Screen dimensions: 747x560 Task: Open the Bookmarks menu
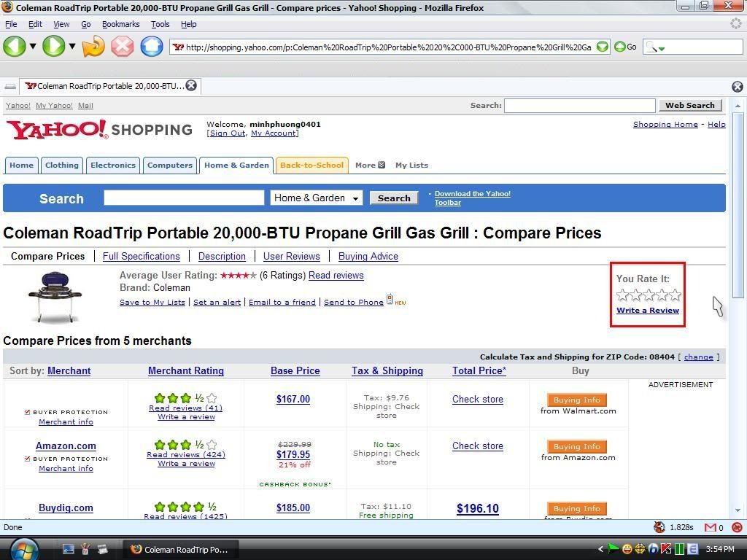pos(120,24)
